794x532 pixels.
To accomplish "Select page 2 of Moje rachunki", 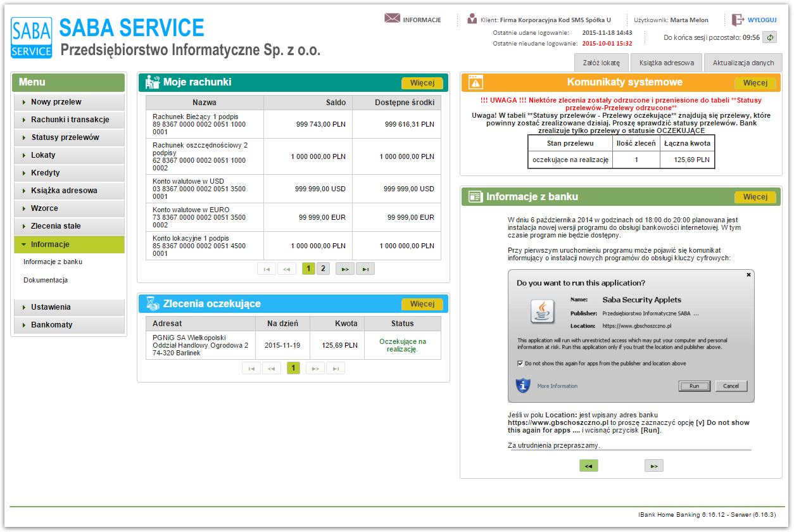I will click(x=323, y=269).
